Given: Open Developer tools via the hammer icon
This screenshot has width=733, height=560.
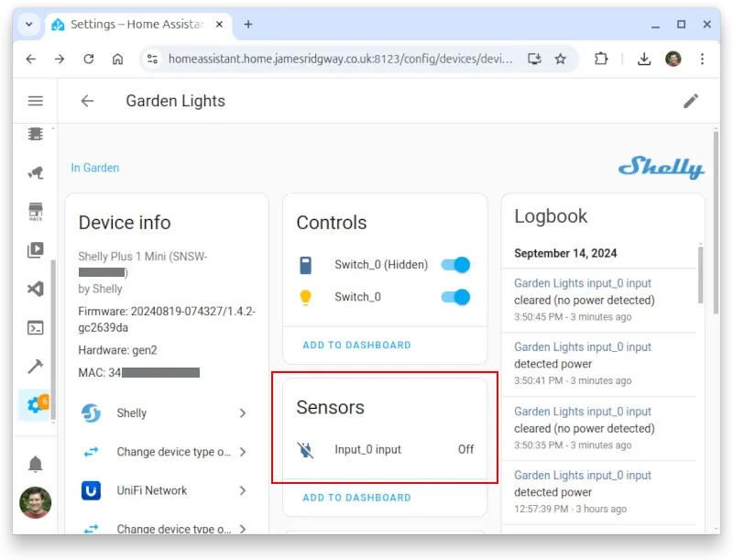Looking at the screenshot, I should click(x=35, y=366).
